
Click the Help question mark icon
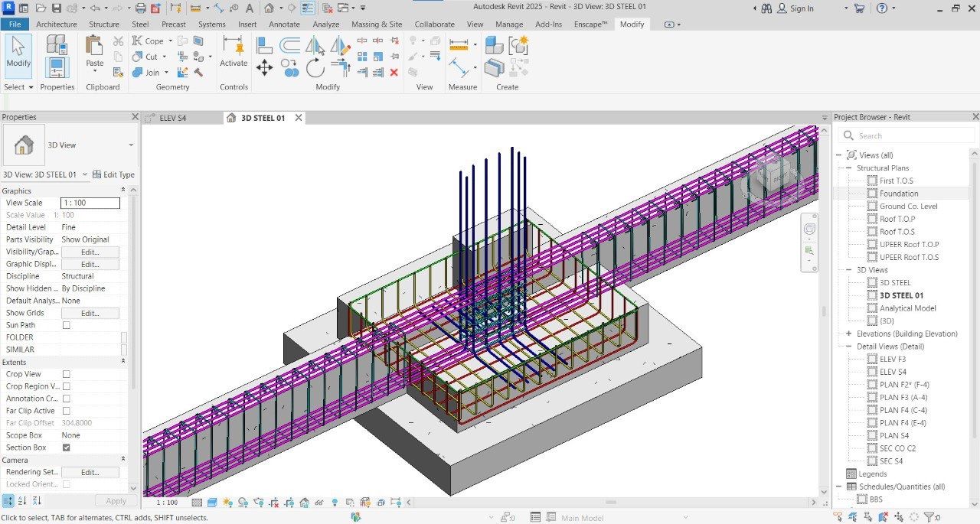pyautogui.click(x=881, y=8)
